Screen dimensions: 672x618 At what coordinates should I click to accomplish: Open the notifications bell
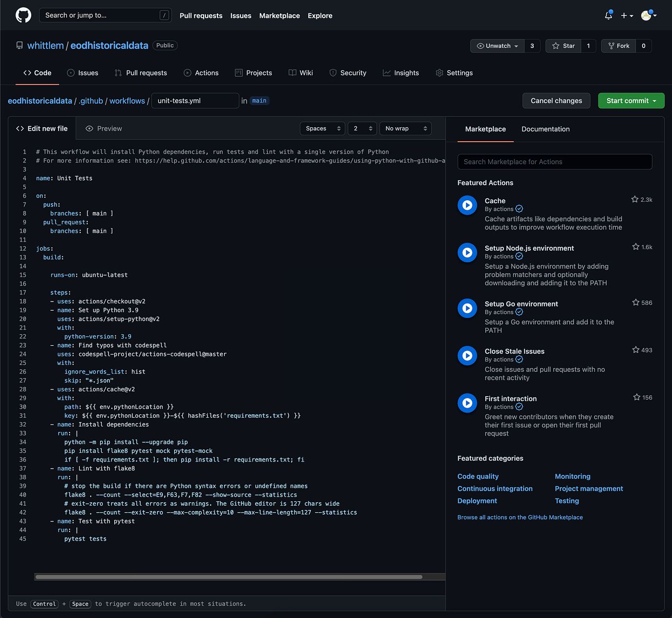pyautogui.click(x=608, y=15)
